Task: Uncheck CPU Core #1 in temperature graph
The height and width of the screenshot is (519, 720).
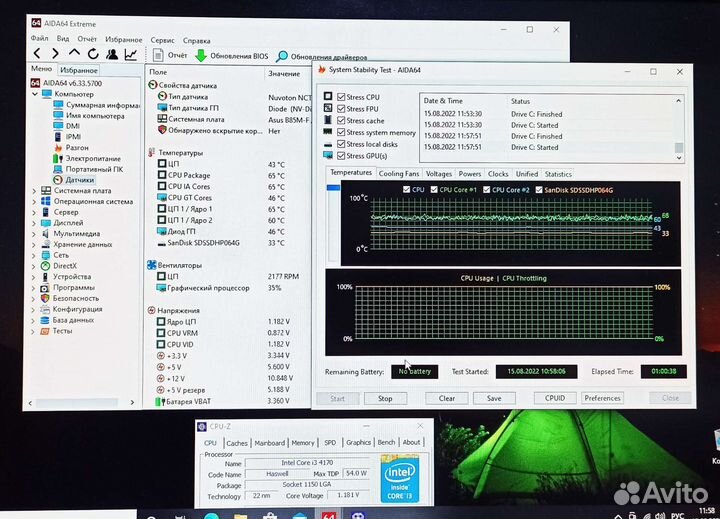Action: coord(434,190)
